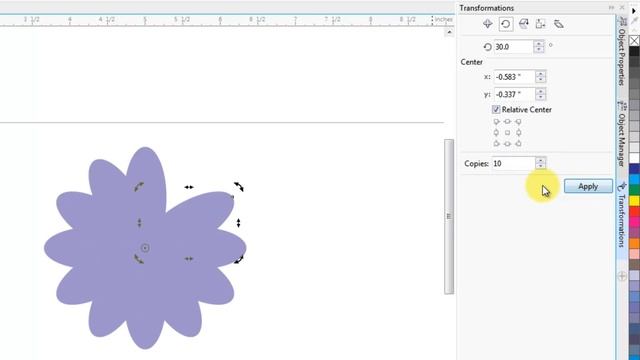Set anchor point to top-center
Viewport: 640px width, 360px height.
point(507,122)
